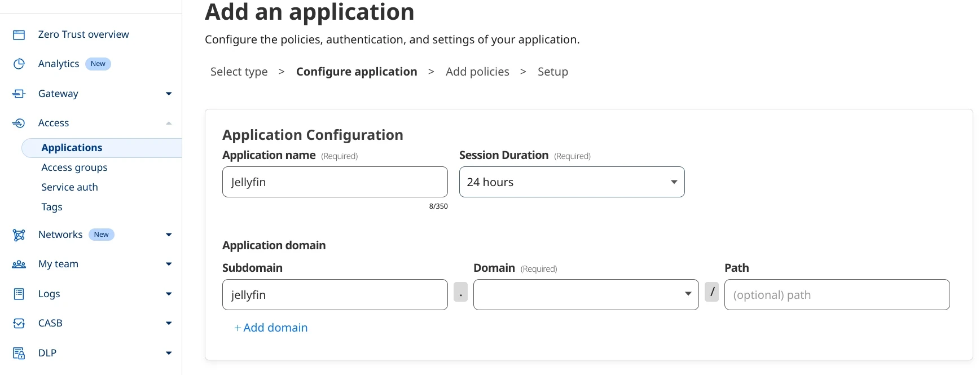Click the CASB sidebar icon

click(x=19, y=324)
